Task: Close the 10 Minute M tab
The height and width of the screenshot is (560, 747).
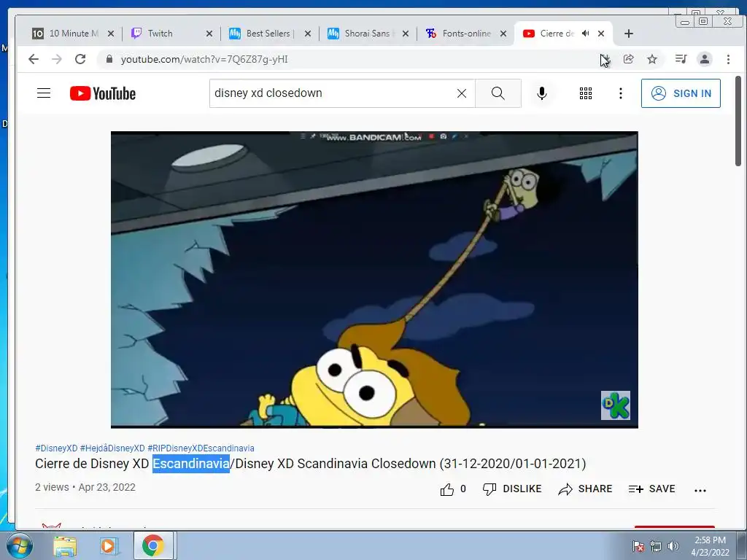Action: click(x=111, y=34)
